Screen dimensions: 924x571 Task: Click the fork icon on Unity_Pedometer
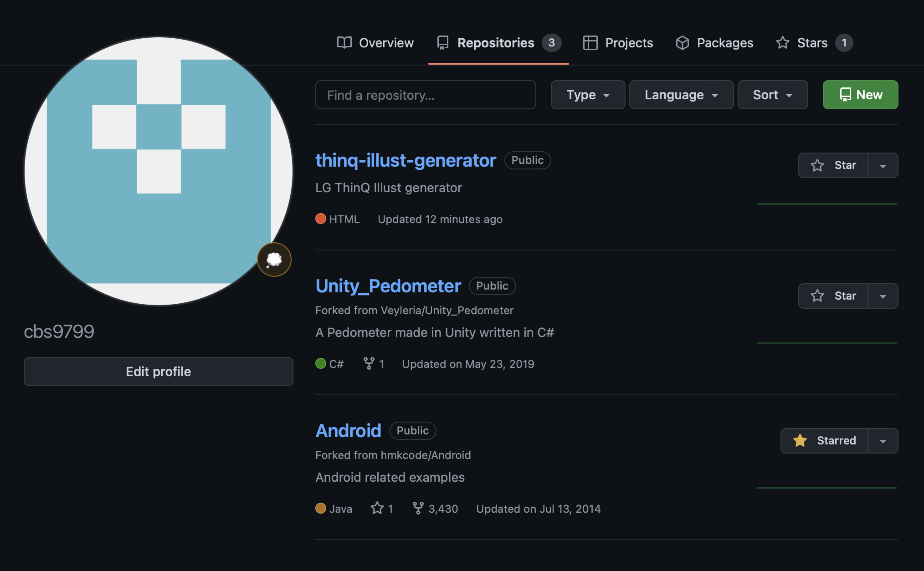tap(369, 363)
